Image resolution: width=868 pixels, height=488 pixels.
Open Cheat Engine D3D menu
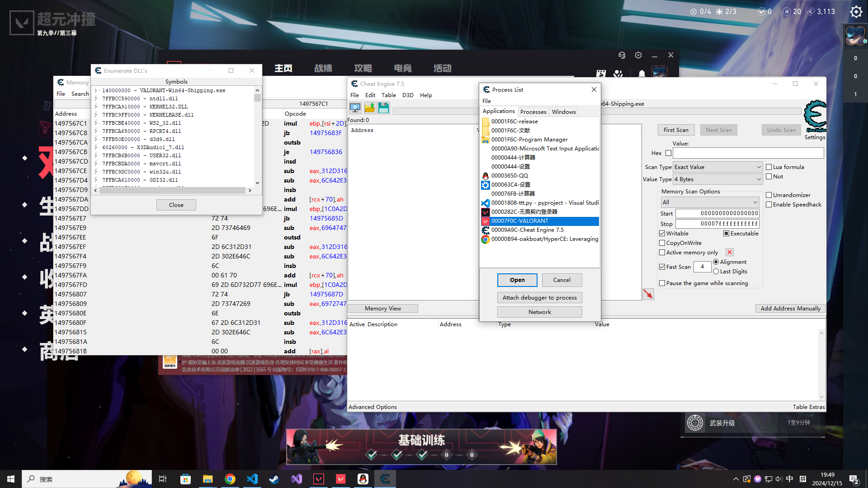pos(408,95)
